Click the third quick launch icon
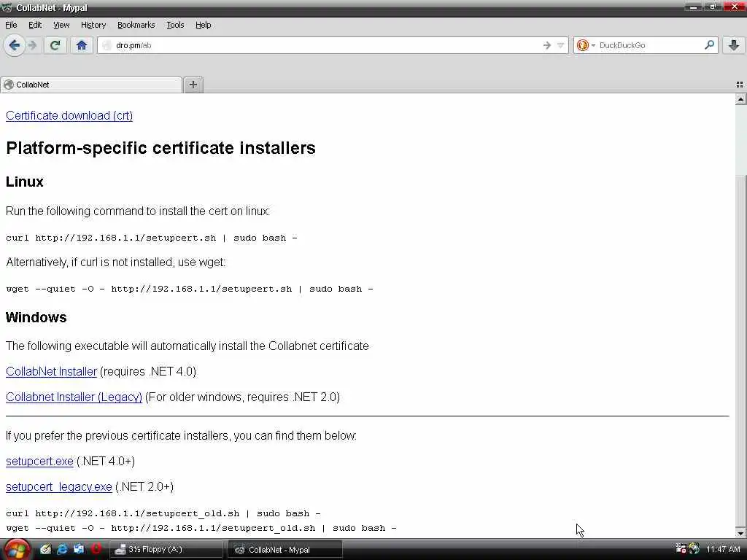The height and width of the screenshot is (560, 747). point(79,550)
